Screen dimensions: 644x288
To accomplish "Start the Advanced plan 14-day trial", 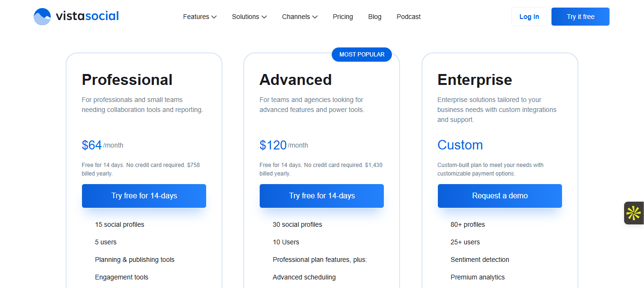I will point(322,196).
